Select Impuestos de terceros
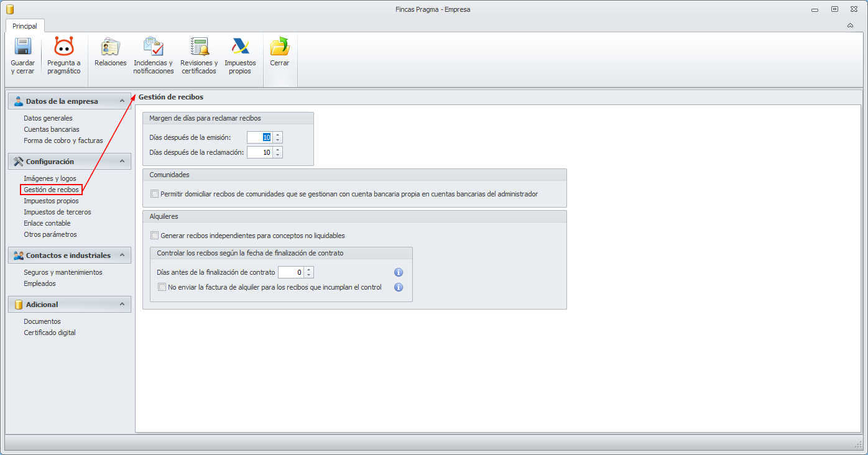This screenshot has height=455, width=868. tap(57, 212)
